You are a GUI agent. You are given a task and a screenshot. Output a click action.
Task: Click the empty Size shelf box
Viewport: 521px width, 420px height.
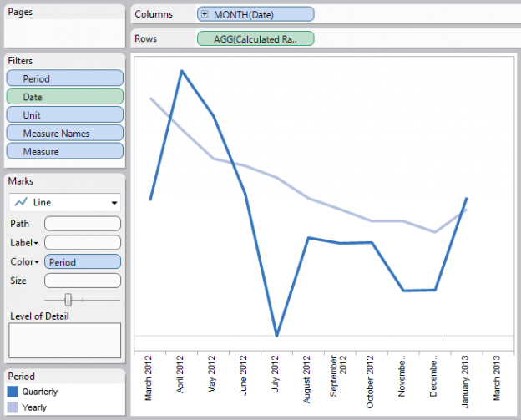82,281
